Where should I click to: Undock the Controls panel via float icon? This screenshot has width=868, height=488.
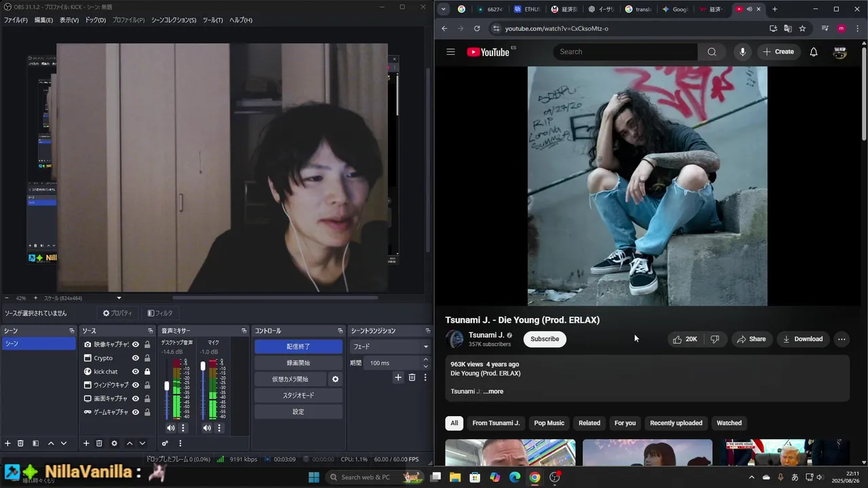coord(340,331)
